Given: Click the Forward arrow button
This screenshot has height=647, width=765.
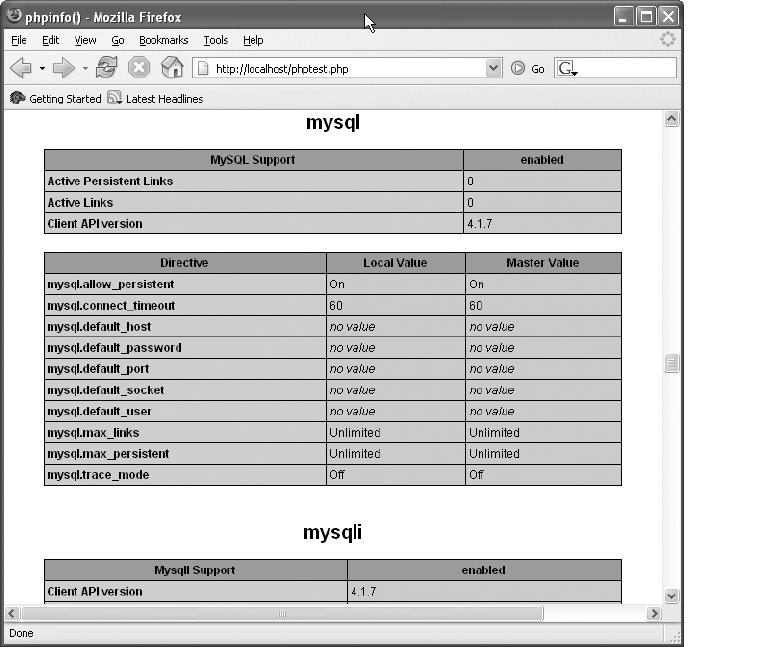Looking at the screenshot, I should (63, 68).
